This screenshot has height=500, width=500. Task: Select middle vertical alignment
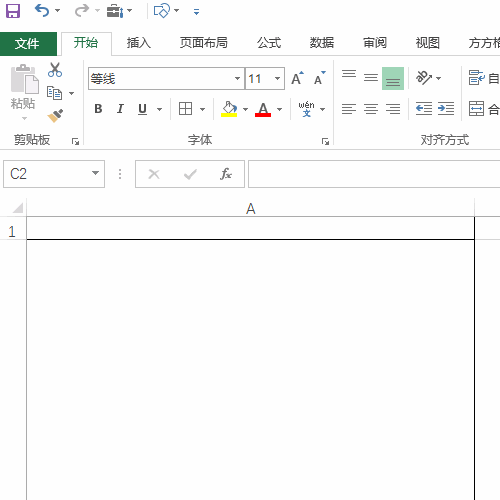pyautogui.click(x=371, y=78)
